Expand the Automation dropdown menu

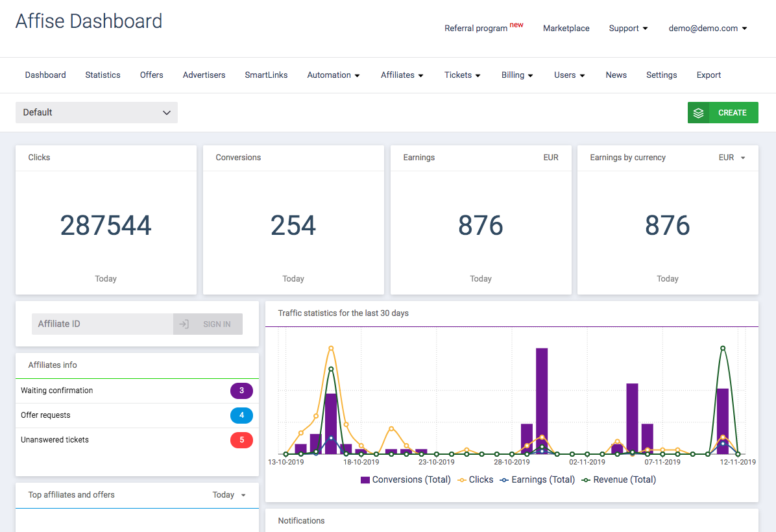(x=333, y=75)
